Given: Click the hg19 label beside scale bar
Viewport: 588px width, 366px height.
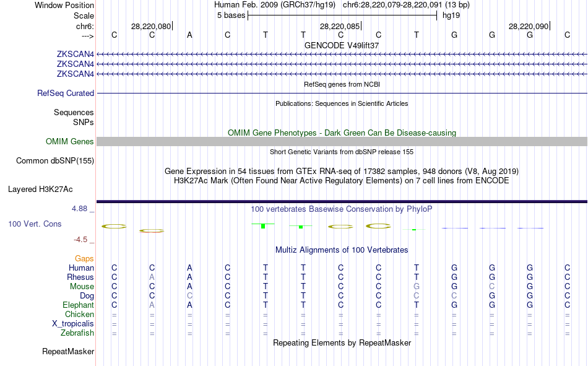Looking at the screenshot, I should [x=451, y=15].
